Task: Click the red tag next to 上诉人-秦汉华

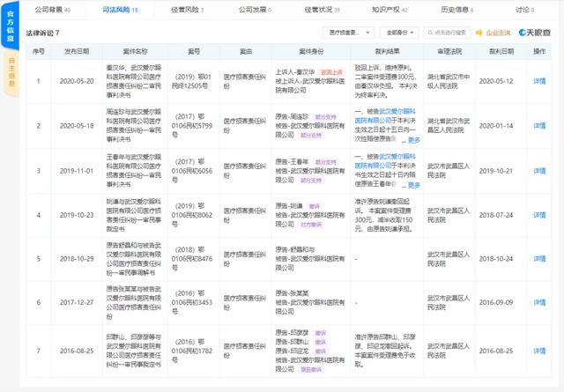Action: pyautogui.click(x=331, y=72)
